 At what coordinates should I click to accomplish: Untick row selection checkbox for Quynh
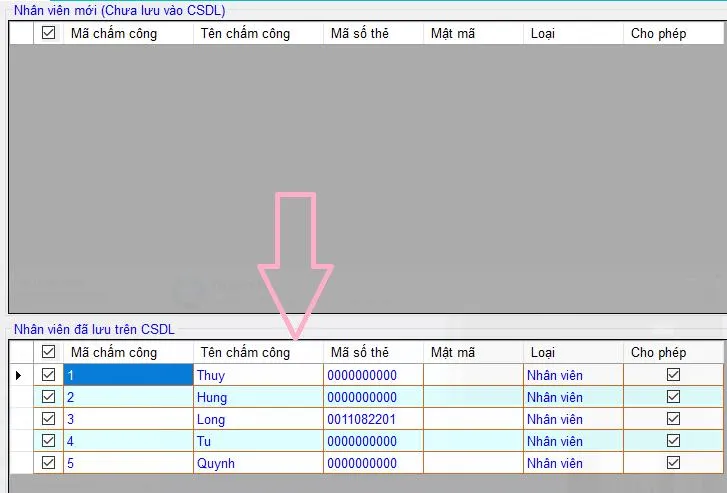[48, 463]
